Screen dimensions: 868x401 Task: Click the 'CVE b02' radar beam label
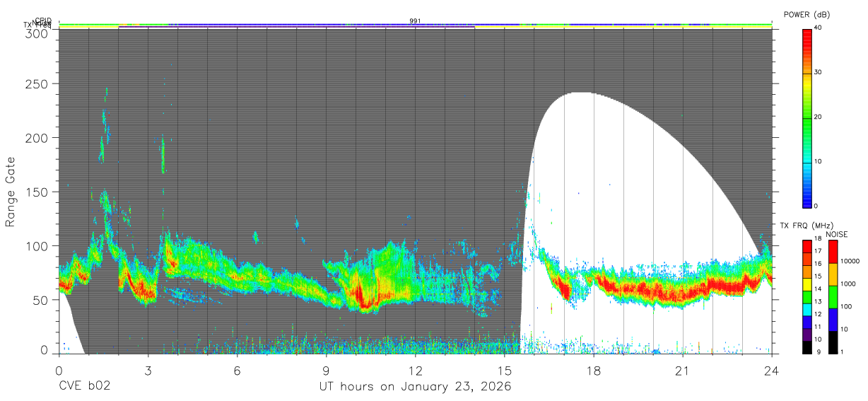[x=84, y=386]
